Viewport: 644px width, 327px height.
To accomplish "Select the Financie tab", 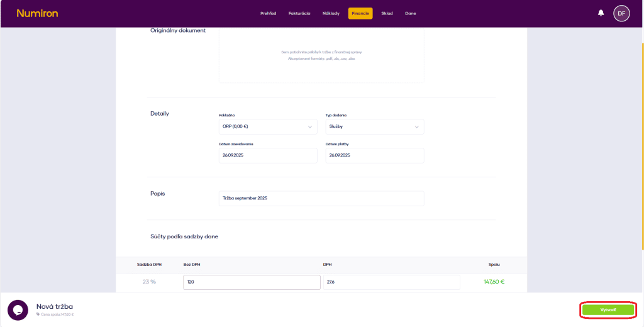I will pyautogui.click(x=360, y=13).
